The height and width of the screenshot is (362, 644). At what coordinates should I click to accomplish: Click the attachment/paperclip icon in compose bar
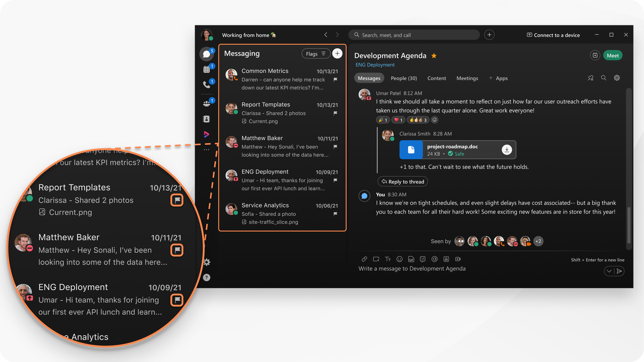363,259
